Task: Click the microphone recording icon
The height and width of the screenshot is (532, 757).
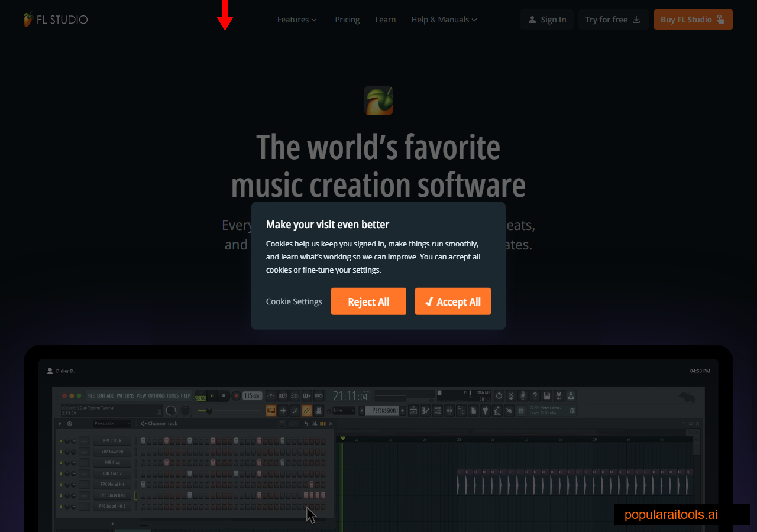Action: 523,395
